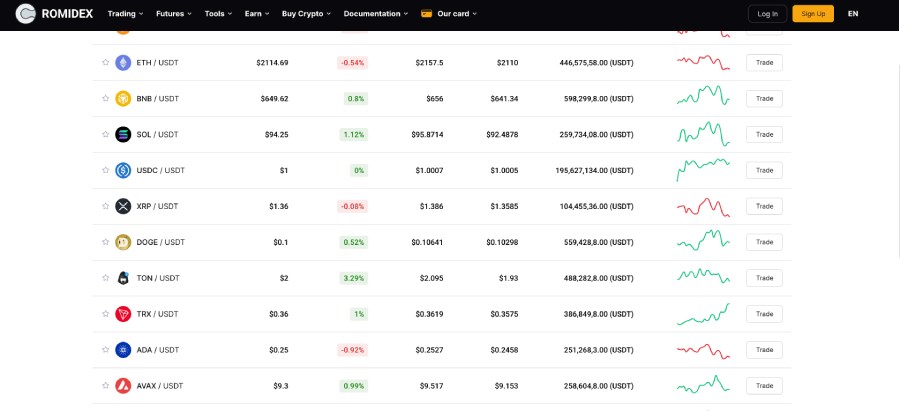Screen dimensions: 900x411
Task: Click Trade for ADA / USDT
Action: tap(764, 350)
